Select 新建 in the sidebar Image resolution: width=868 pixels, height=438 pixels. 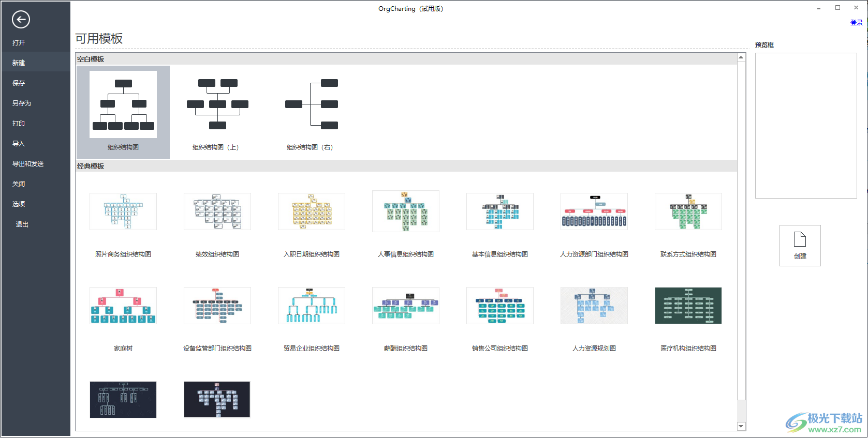(x=35, y=63)
